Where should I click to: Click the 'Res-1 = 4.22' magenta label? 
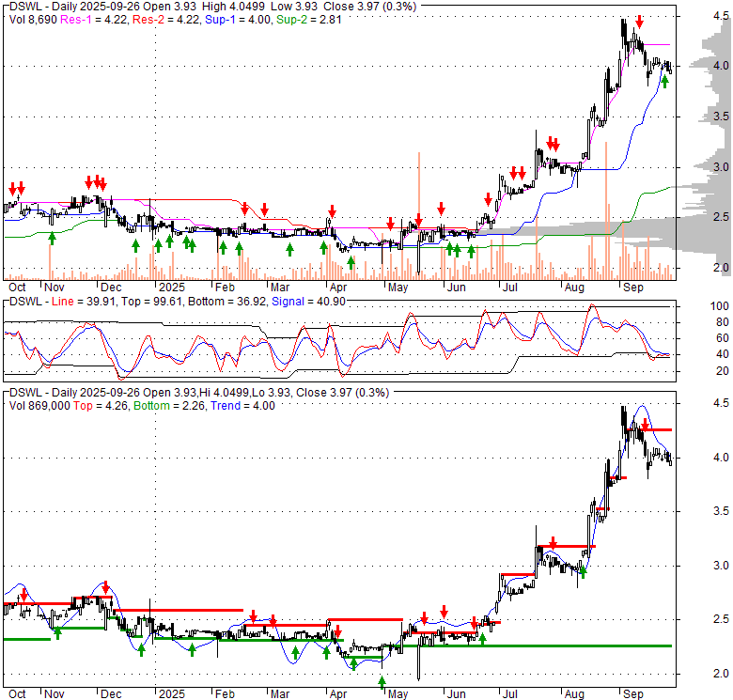(x=93, y=20)
